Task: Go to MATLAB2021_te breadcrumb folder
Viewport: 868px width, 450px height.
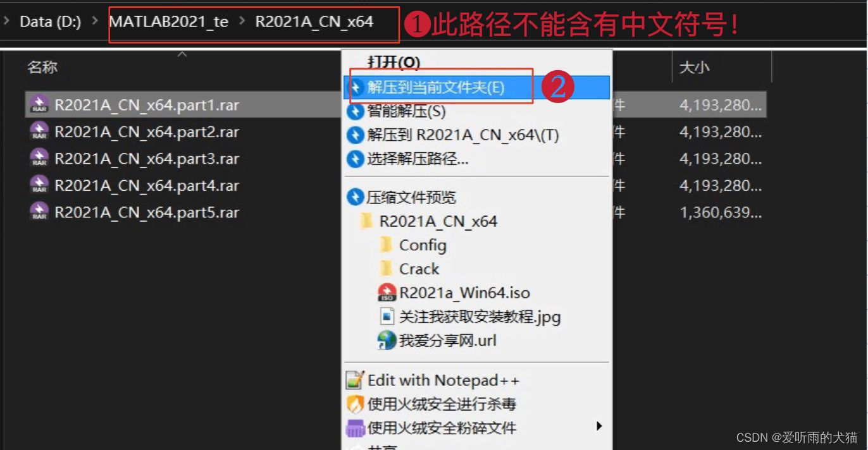Action: pyautogui.click(x=169, y=21)
